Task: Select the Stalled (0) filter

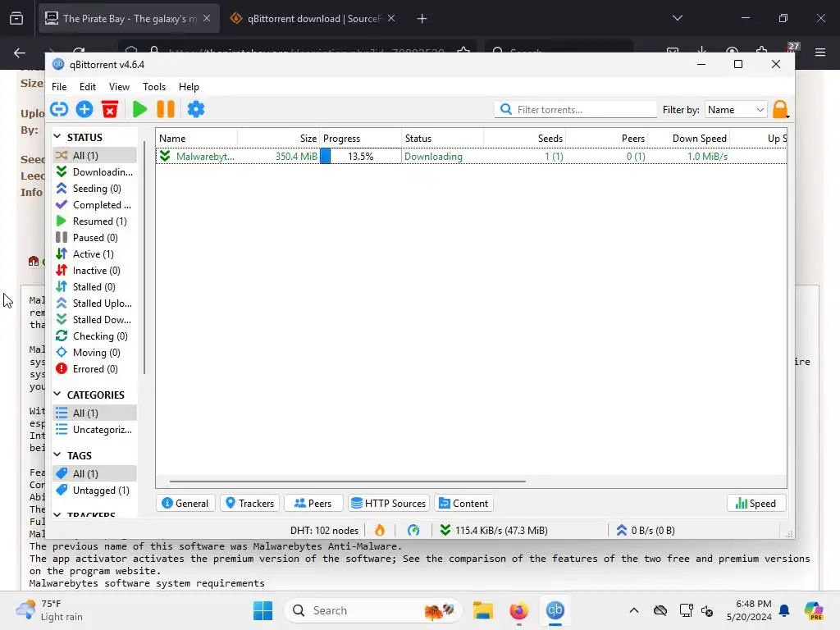Action: coord(95,287)
